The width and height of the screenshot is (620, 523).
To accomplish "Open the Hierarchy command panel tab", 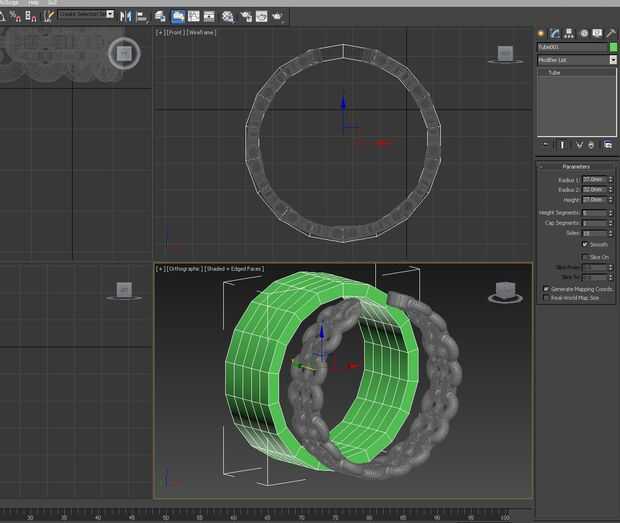I will coord(569,33).
